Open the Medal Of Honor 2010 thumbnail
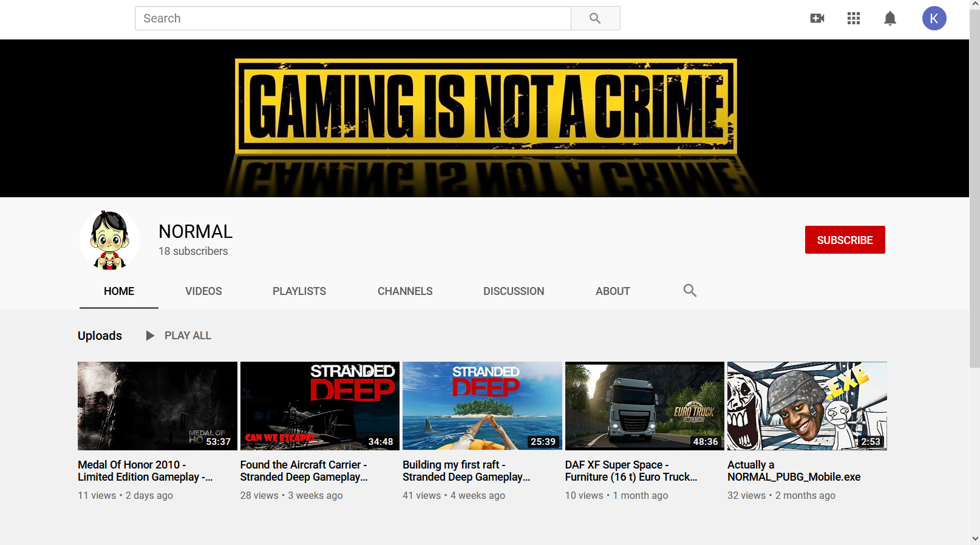 coord(157,406)
